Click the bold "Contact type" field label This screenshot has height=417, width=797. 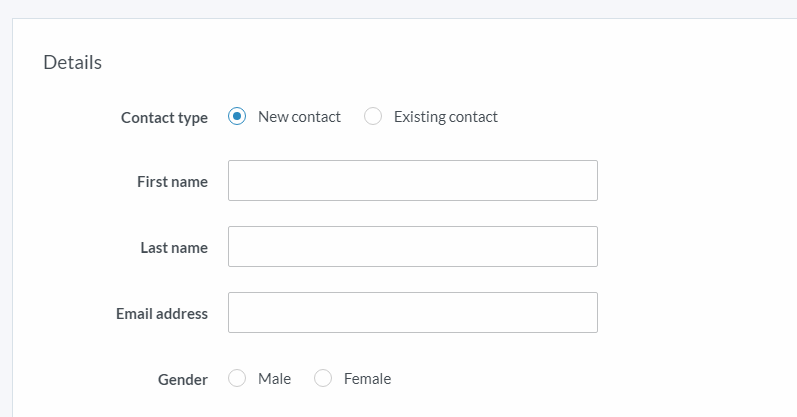click(x=164, y=118)
